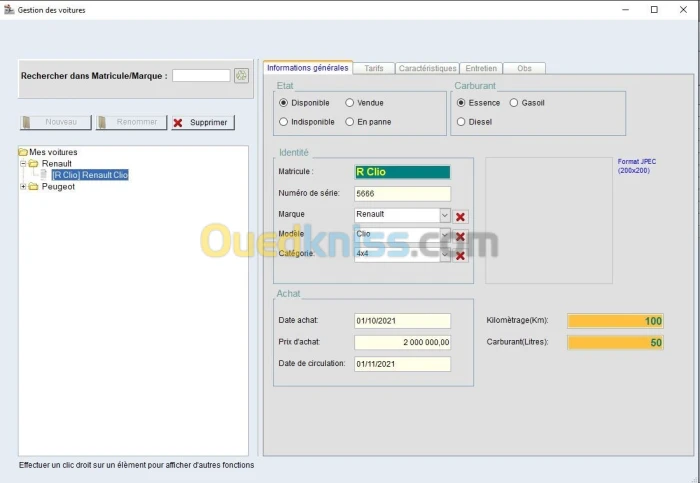Click the document icon of R Clio

point(44,175)
